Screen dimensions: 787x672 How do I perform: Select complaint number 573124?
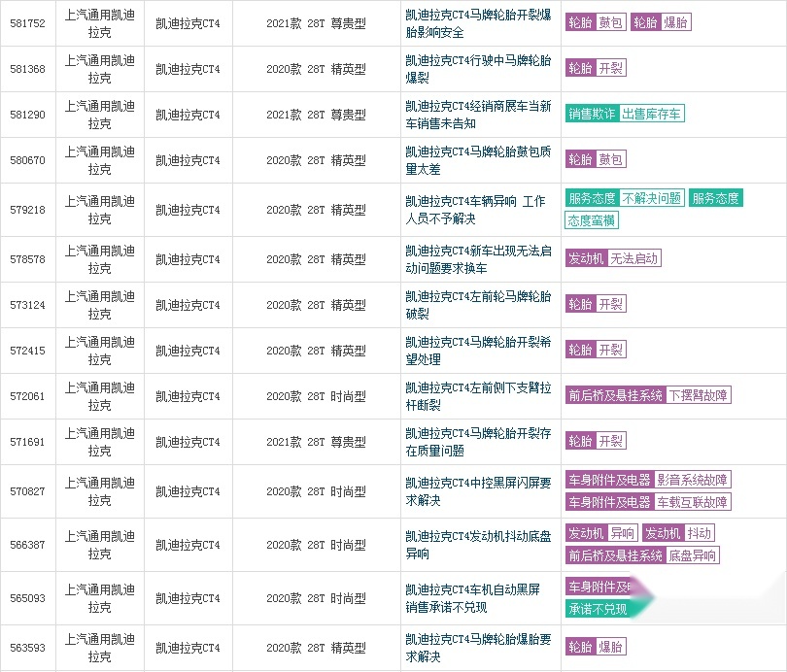[27, 305]
